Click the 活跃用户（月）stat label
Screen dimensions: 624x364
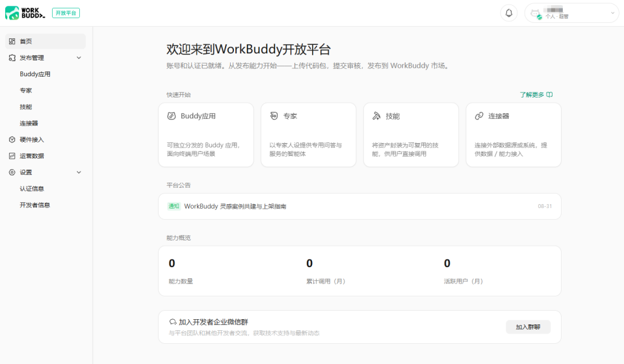(x=463, y=281)
